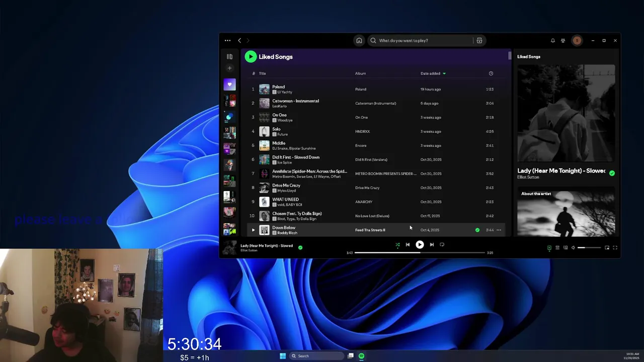Screen dimensions: 644x362
Task: Select the song Solo
Action: click(276, 129)
